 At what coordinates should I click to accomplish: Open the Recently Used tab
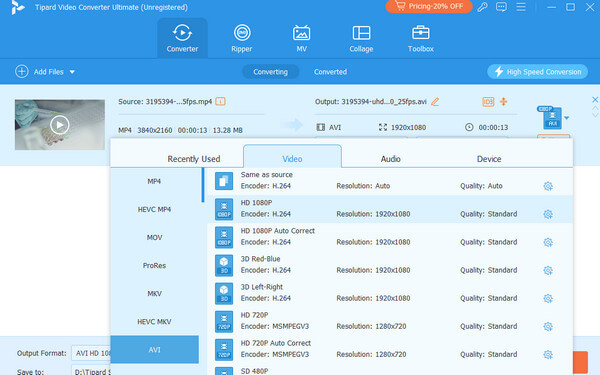(x=194, y=159)
